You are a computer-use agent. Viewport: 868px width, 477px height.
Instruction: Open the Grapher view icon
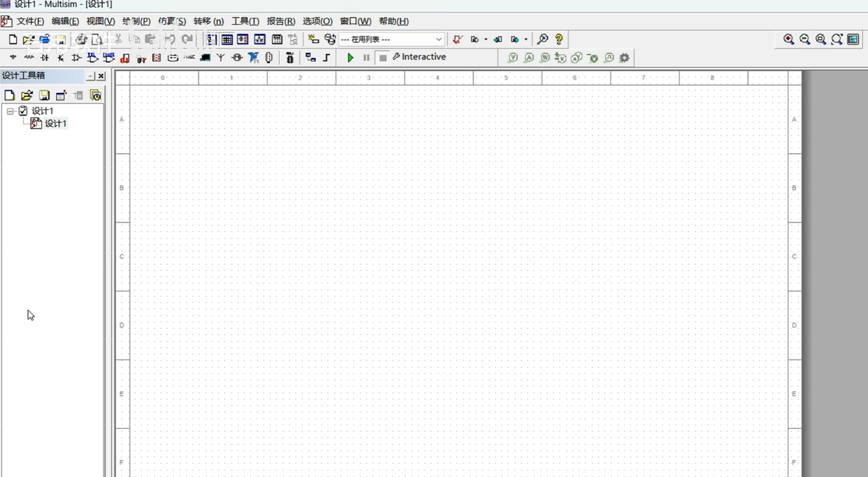pos(260,39)
